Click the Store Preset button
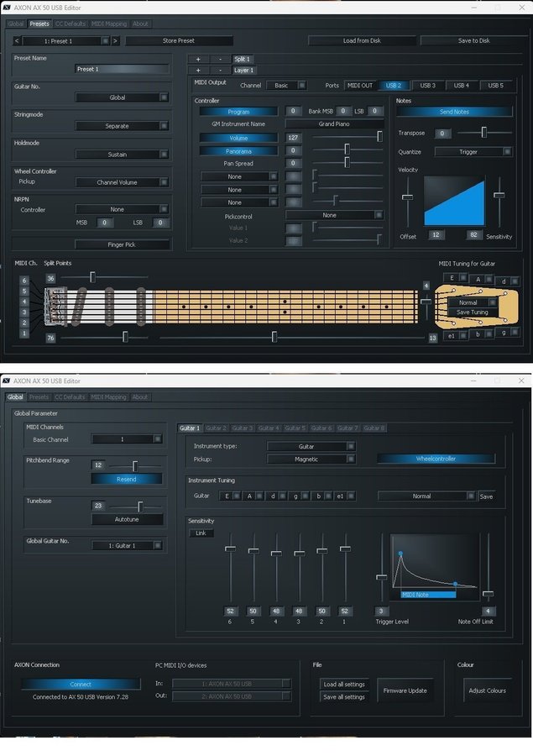533x756 pixels. tap(179, 40)
